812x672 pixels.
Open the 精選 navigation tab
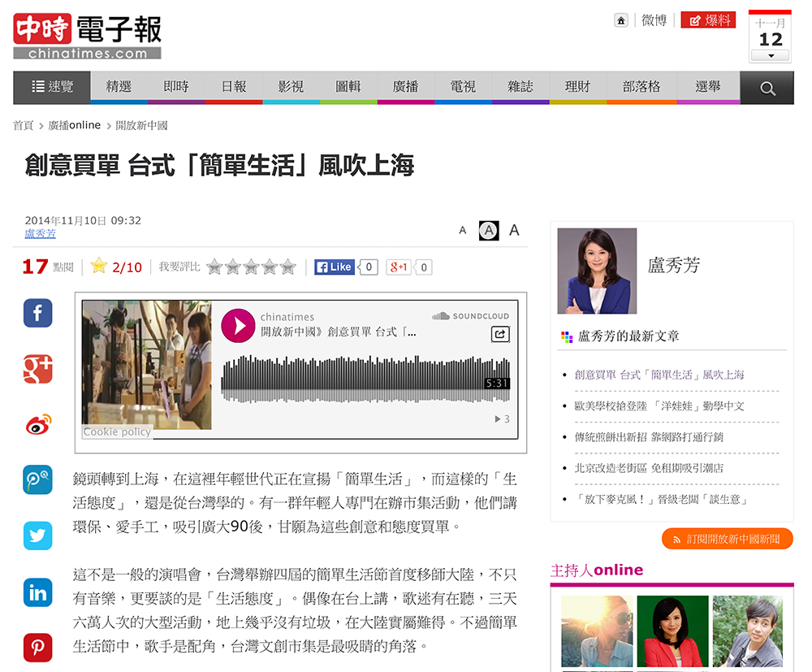(x=119, y=87)
